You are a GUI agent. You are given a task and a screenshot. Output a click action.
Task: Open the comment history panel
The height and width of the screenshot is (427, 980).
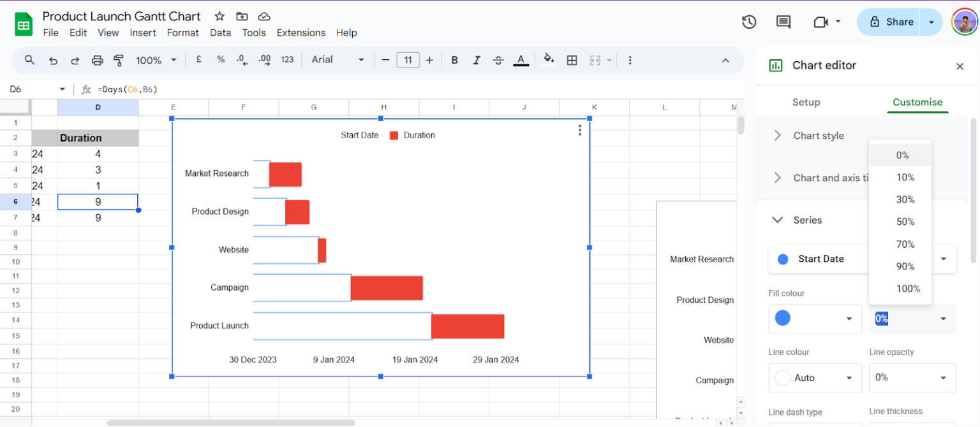[782, 22]
